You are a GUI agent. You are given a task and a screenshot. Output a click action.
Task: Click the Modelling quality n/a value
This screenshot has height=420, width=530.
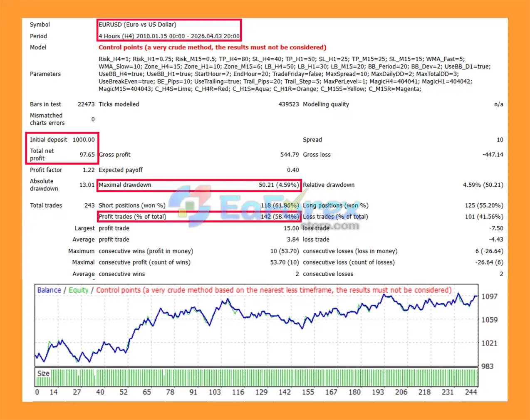click(498, 104)
